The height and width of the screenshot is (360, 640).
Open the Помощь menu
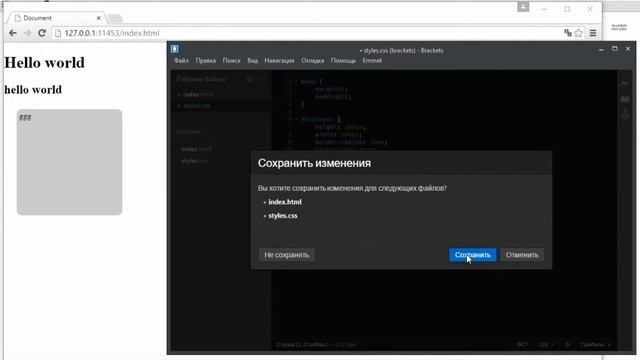[x=343, y=60]
